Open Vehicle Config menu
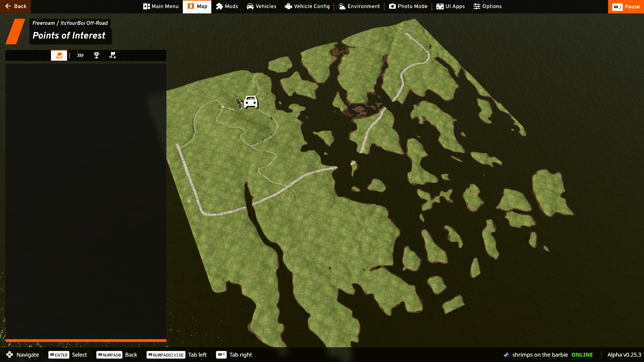The height and width of the screenshot is (362, 644). (307, 6)
